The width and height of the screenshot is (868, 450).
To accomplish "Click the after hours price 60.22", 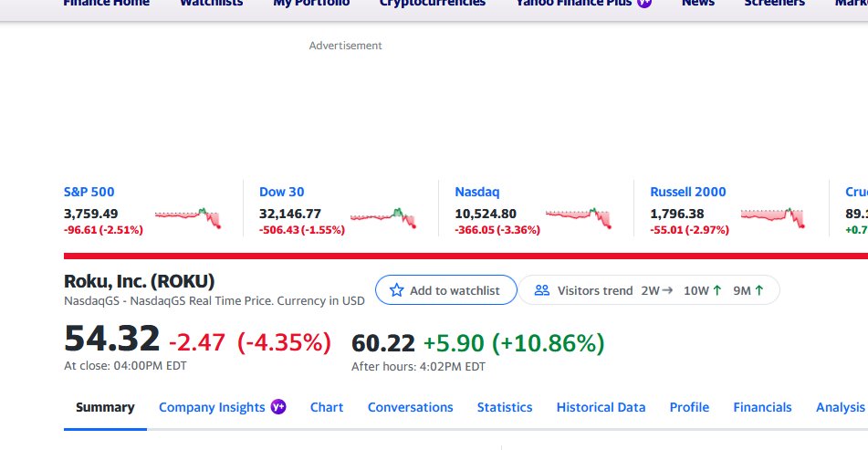I will [383, 343].
